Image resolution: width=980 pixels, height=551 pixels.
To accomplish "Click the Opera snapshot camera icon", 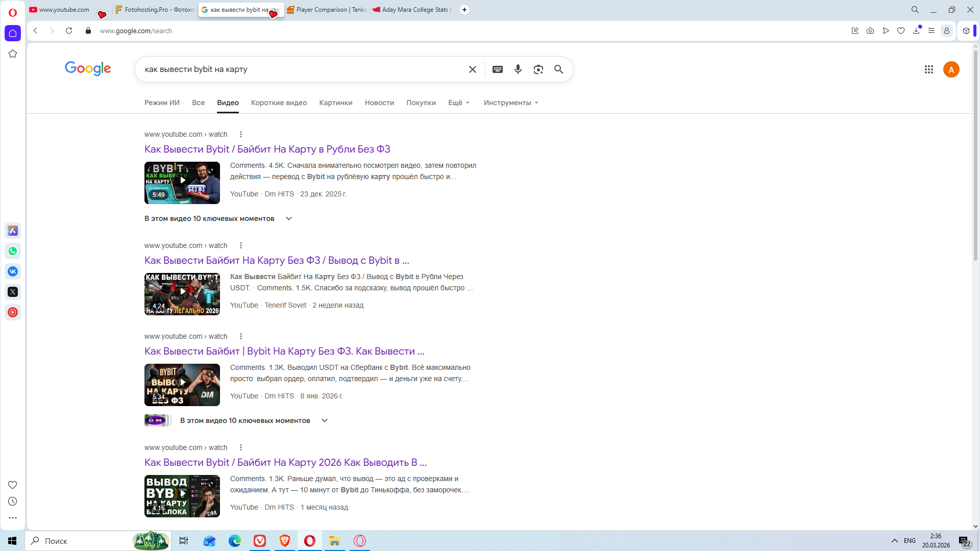I will (x=870, y=31).
